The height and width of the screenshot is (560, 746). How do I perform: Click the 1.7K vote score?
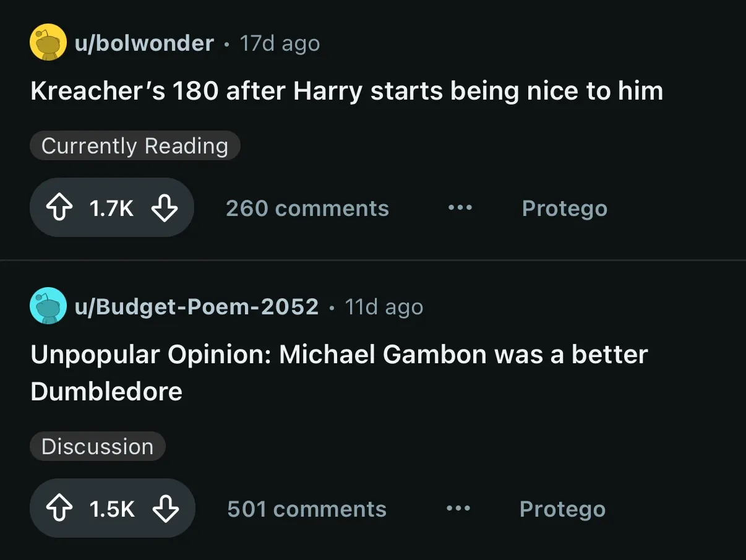(x=111, y=209)
